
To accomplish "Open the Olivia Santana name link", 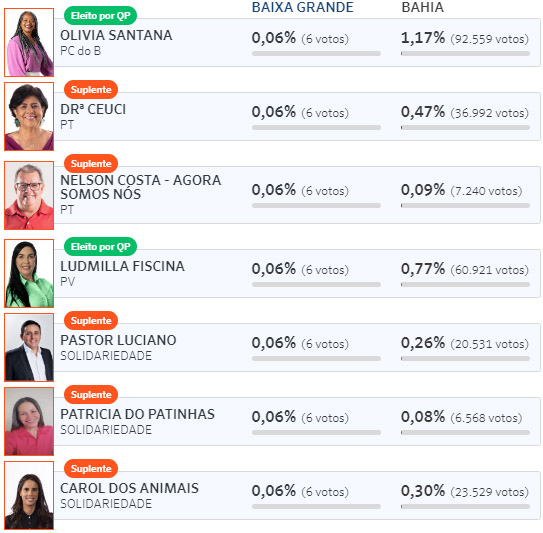I will click(x=116, y=35).
